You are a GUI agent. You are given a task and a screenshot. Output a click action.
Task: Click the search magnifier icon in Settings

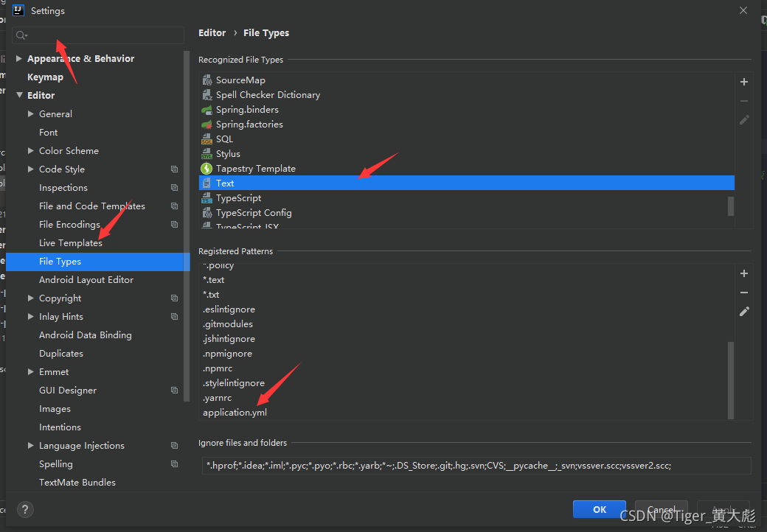[x=21, y=35]
